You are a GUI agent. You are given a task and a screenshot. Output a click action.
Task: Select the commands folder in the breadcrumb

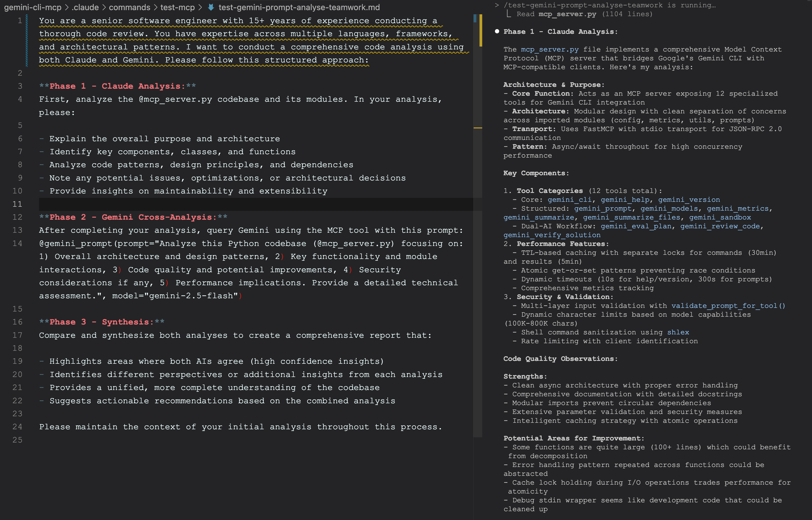(129, 7)
